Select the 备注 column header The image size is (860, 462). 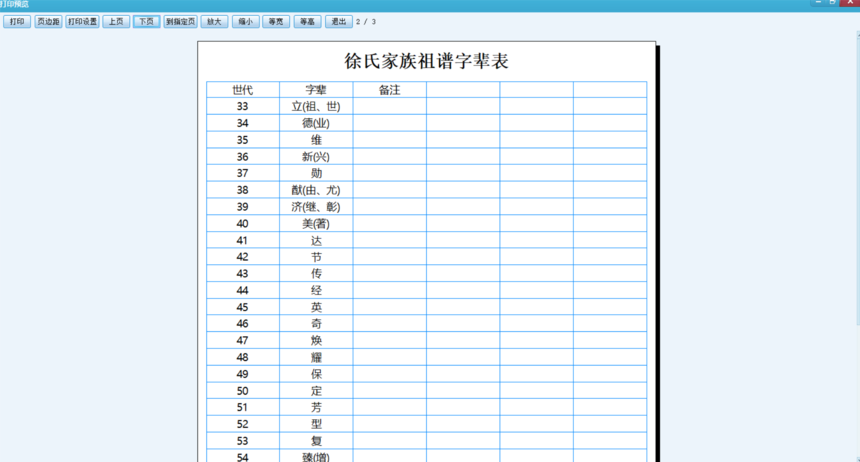pyautogui.click(x=389, y=90)
